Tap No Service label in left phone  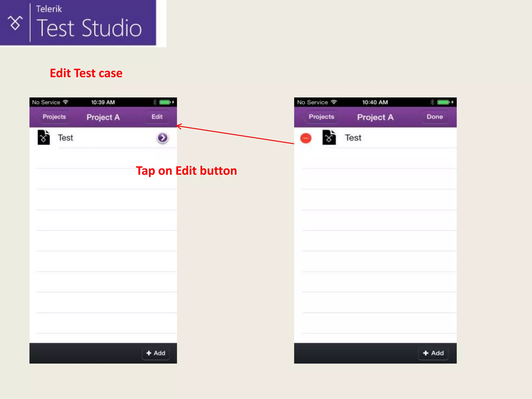46,102
